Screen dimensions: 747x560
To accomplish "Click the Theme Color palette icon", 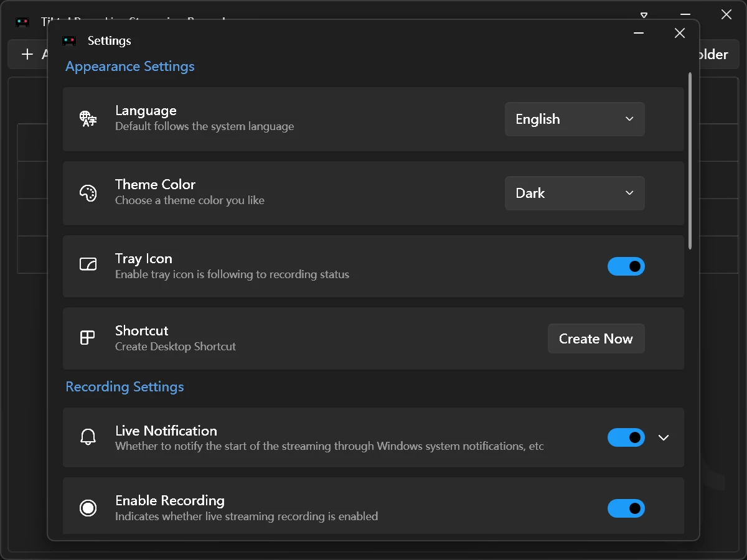I will tap(88, 193).
